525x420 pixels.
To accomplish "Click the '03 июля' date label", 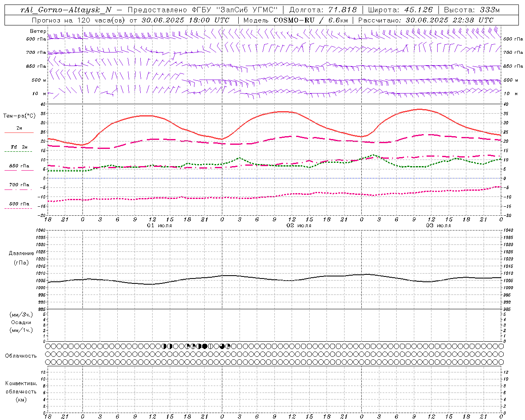I will click(438, 226).
